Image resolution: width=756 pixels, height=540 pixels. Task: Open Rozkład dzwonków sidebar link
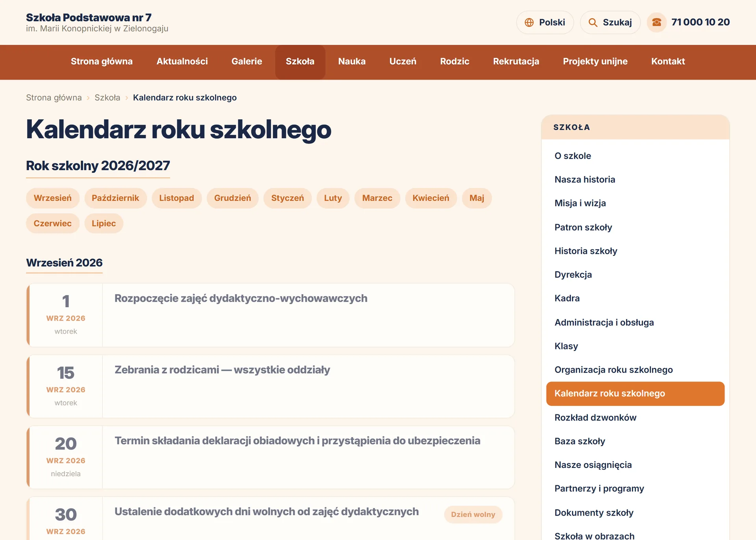[635, 418]
